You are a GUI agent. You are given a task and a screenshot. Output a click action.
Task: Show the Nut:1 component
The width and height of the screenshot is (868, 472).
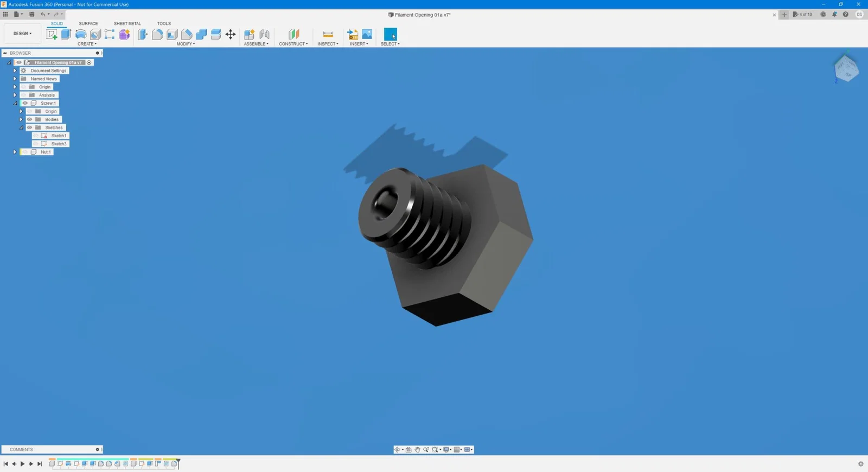(25, 152)
